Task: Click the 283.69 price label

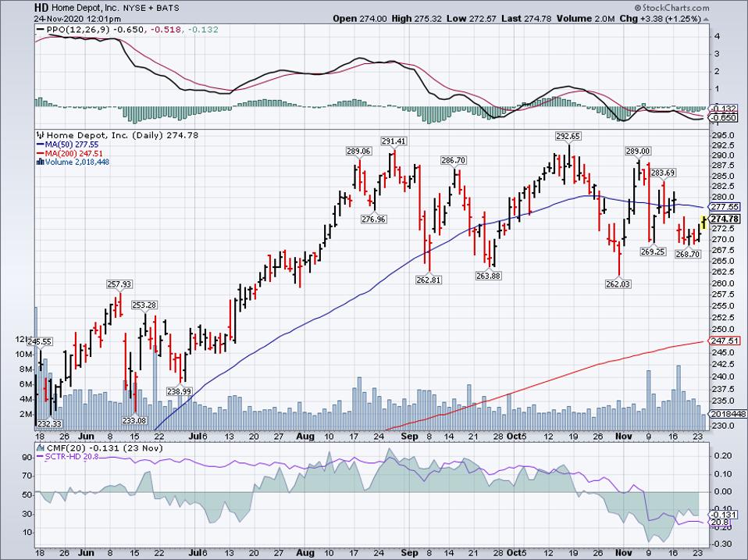Action: tap(663, 173)
